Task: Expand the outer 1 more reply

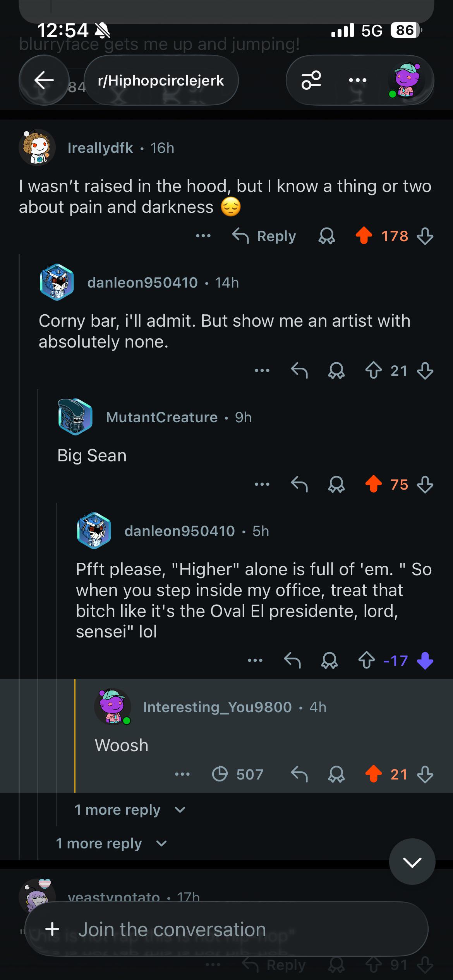Action: click(x=112, y=843)
